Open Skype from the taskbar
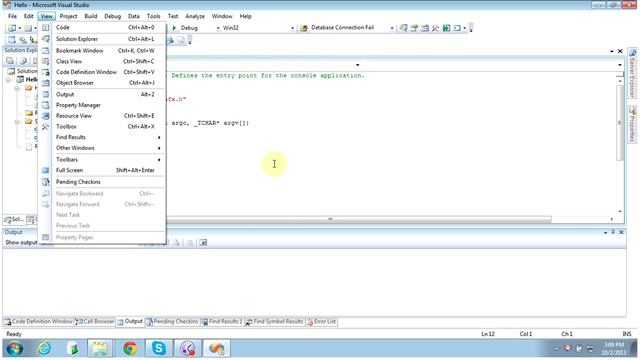 159,348
